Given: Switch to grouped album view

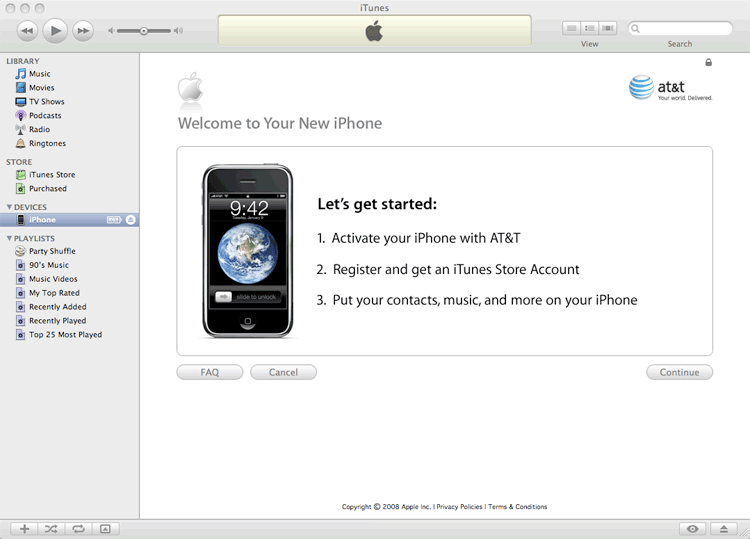Looking at the screenshot, I should click(590, 28).
